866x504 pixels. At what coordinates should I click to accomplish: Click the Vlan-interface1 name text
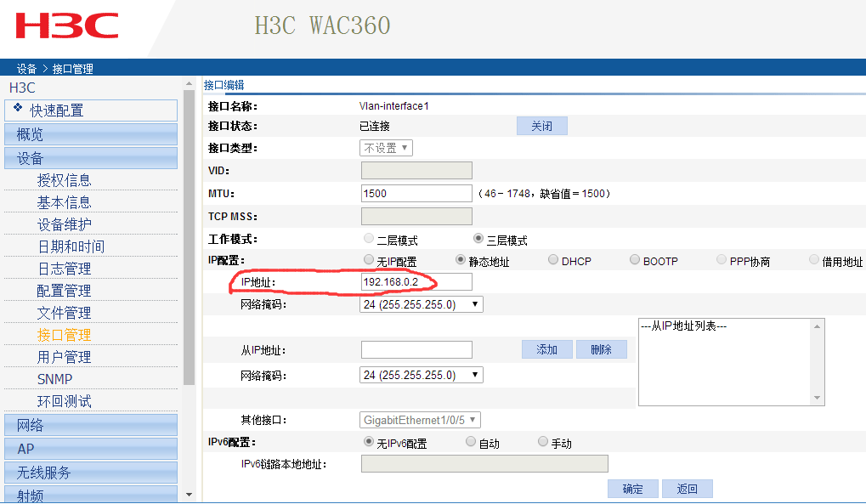point(393,106)
